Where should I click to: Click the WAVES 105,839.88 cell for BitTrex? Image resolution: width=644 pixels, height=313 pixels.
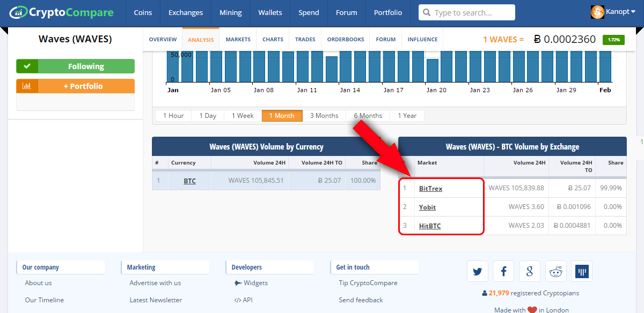tap(516, 188)
